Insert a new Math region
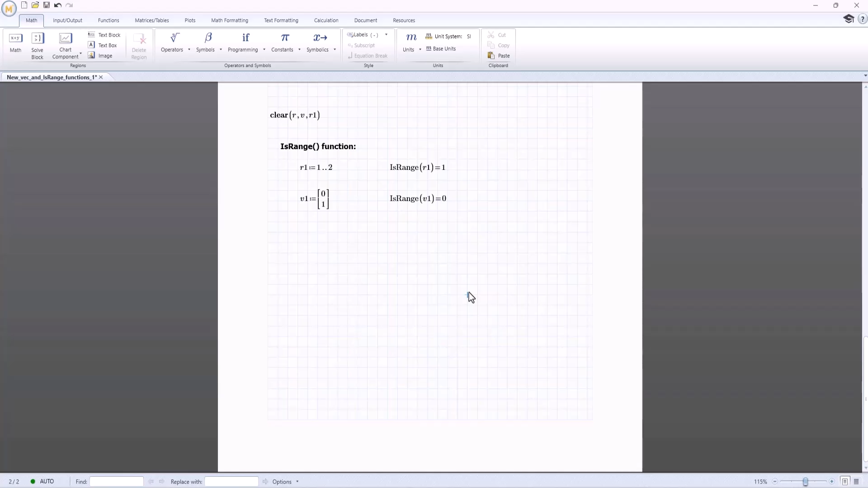 (15, 43)
